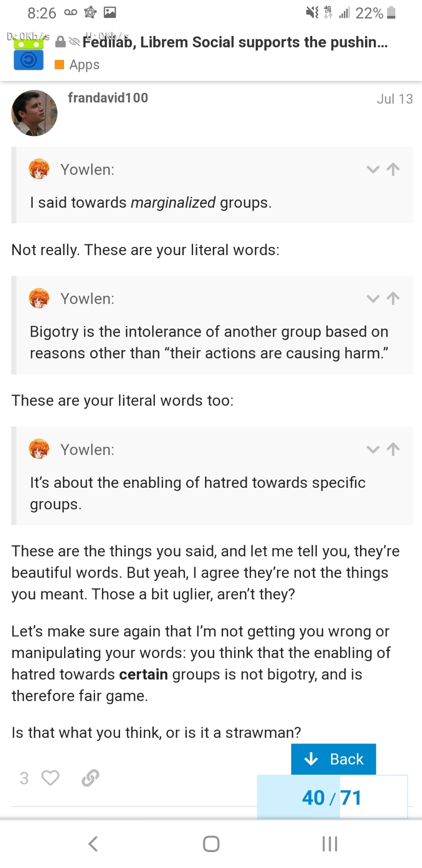Jump to the first quoted post with the up arrow

click(393, 169)
